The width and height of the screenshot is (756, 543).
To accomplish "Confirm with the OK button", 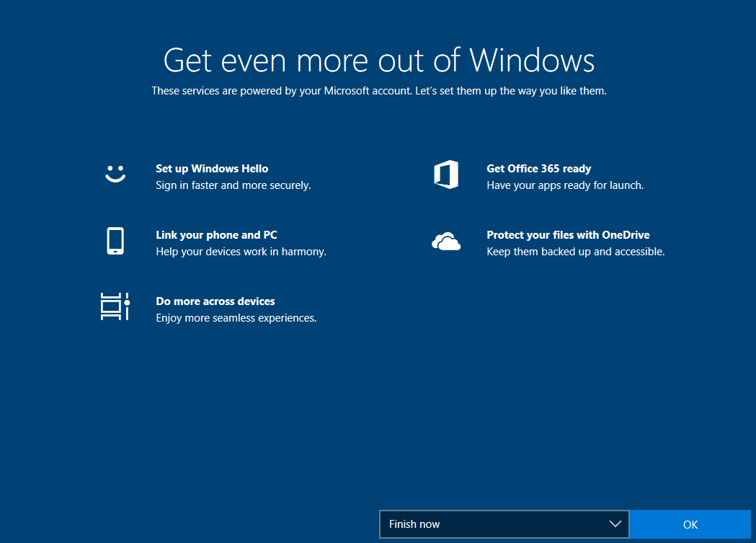I will coord(690,524).
